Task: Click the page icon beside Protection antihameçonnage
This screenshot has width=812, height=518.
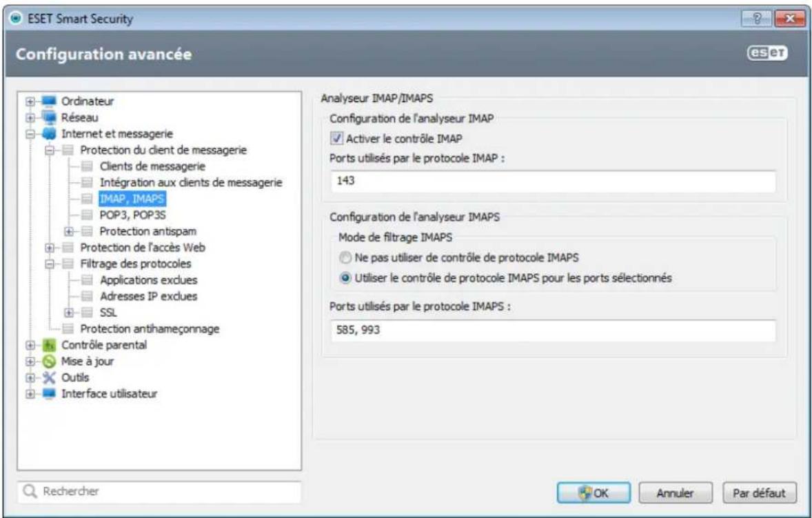Action: [x=68, y=329]
